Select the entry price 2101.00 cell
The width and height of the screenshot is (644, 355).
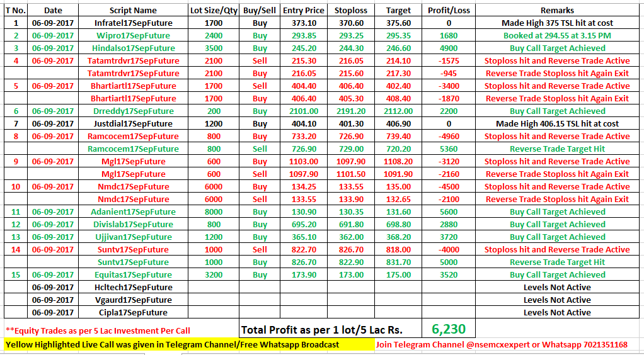304,111
